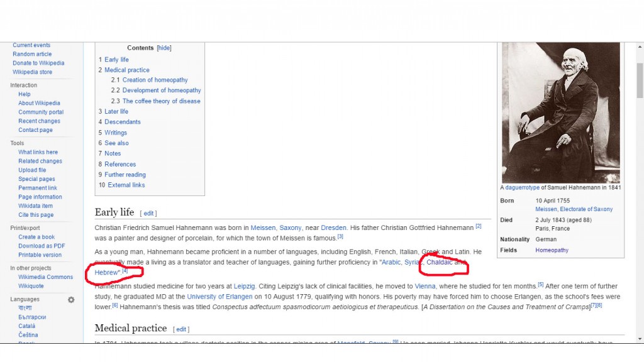Open Wikidata item link
The width and height of the screenshot is (644, 362).
coord(35,206)
